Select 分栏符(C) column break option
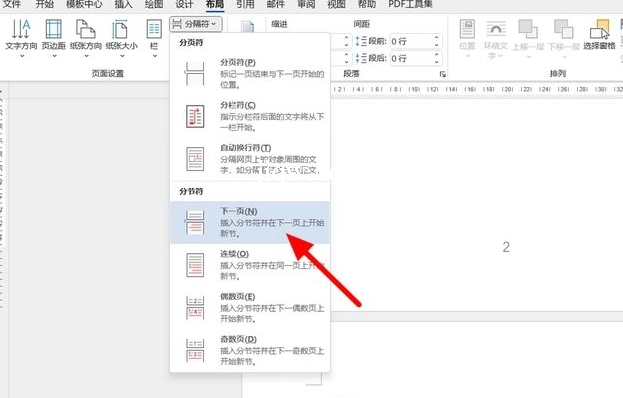623x398 pixels. tap(250, 116)
